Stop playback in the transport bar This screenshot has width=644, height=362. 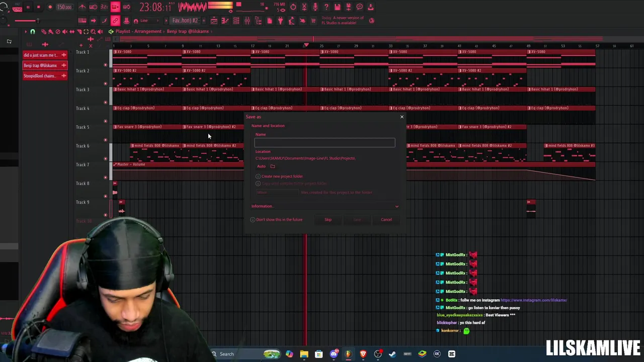(x=38, y=7)
